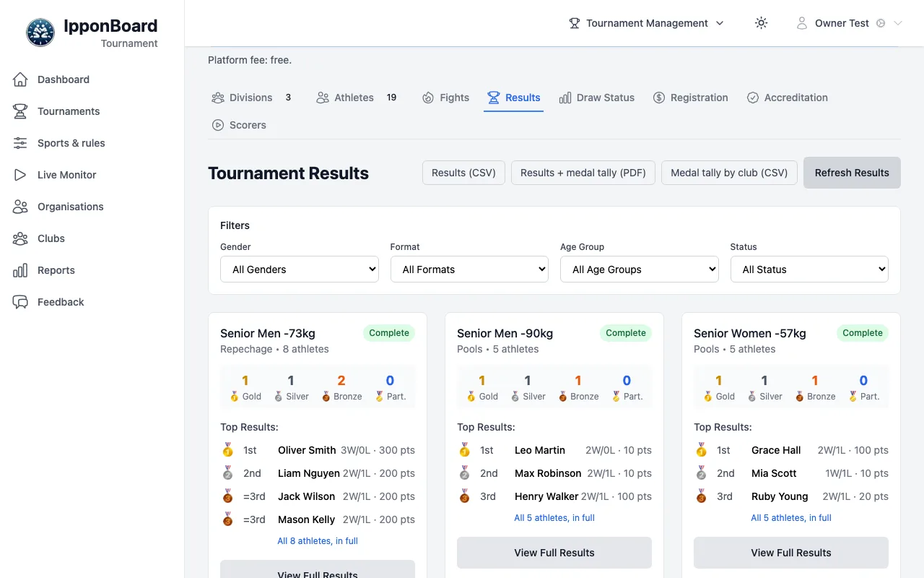This screenshot has width=924, height=578.
Task: Click the Sports & rules sliders icon
Action: 20,143
